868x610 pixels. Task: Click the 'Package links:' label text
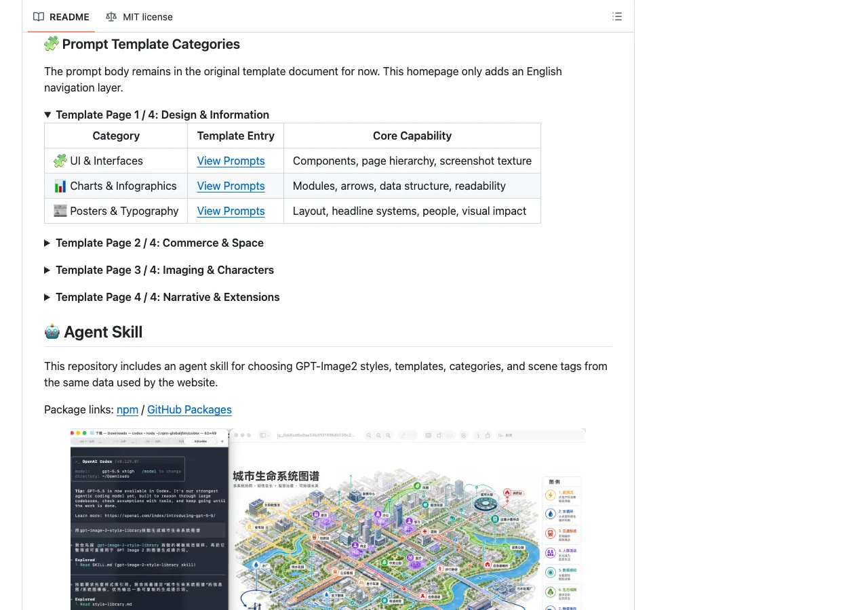[79, 409]
